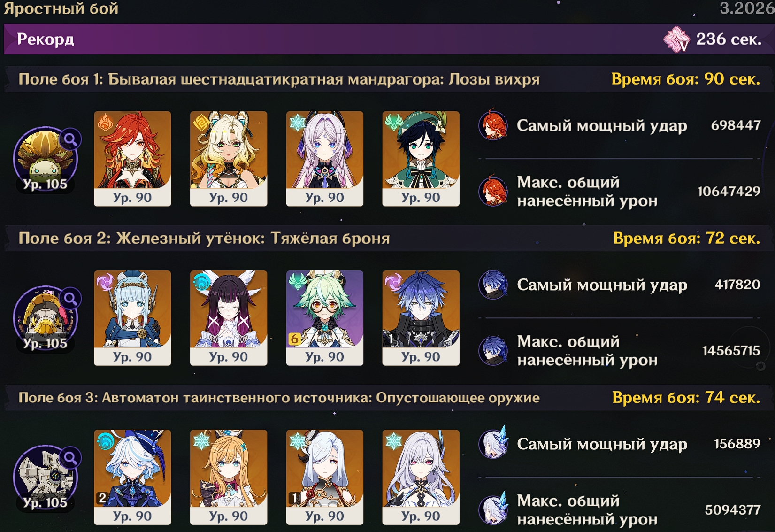Screen dimensions: 775x532
Task: Click the Поле боя 3: Автоматон таинственного источника header
Action: click(x=279, y=398)
